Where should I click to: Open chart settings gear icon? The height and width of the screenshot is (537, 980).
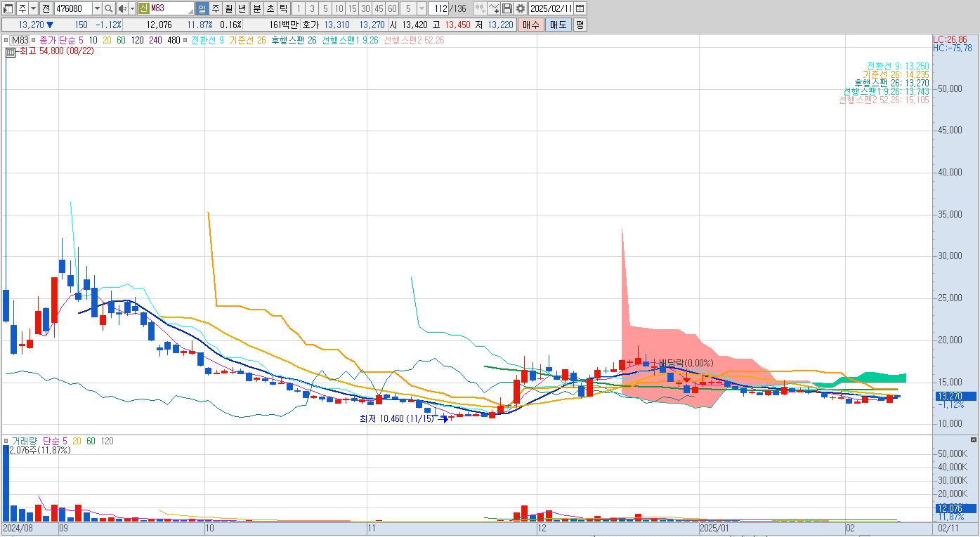pyautogui.click(x=520, y=8)
